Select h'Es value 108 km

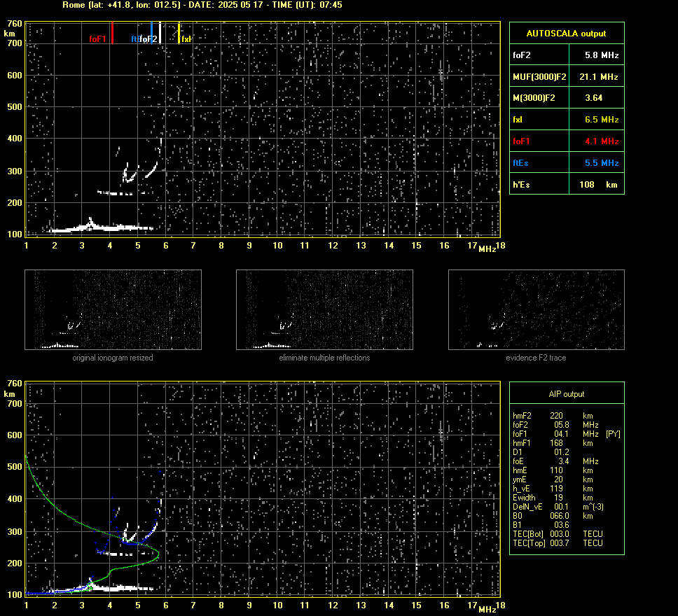(597, 185)
